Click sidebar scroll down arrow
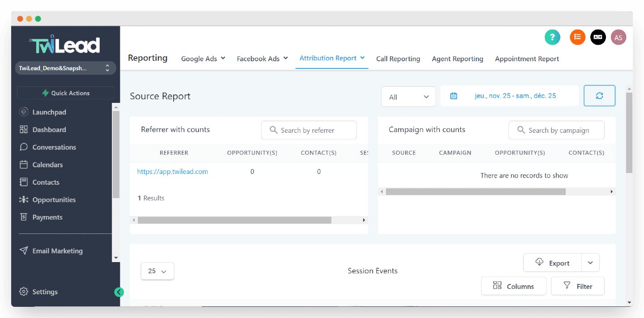Image resolution: width=644 pixels, height=318 pixels. coord(116,258)
